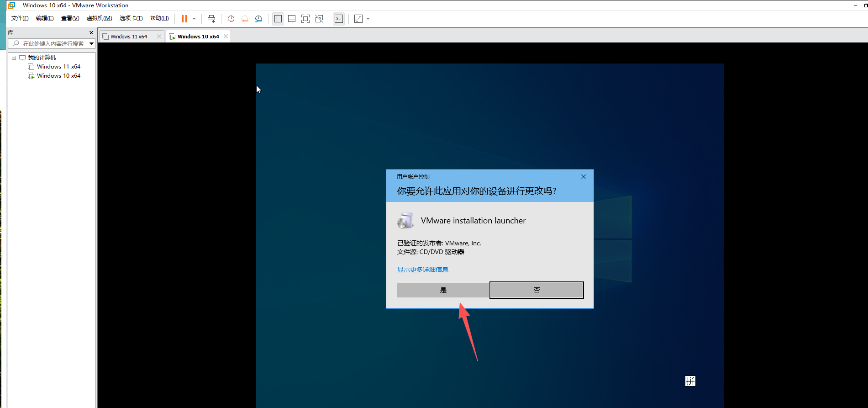Select Windows 10 x64 in library tree
The height and width of the screenshot is (408, 868).
point(58,76)
